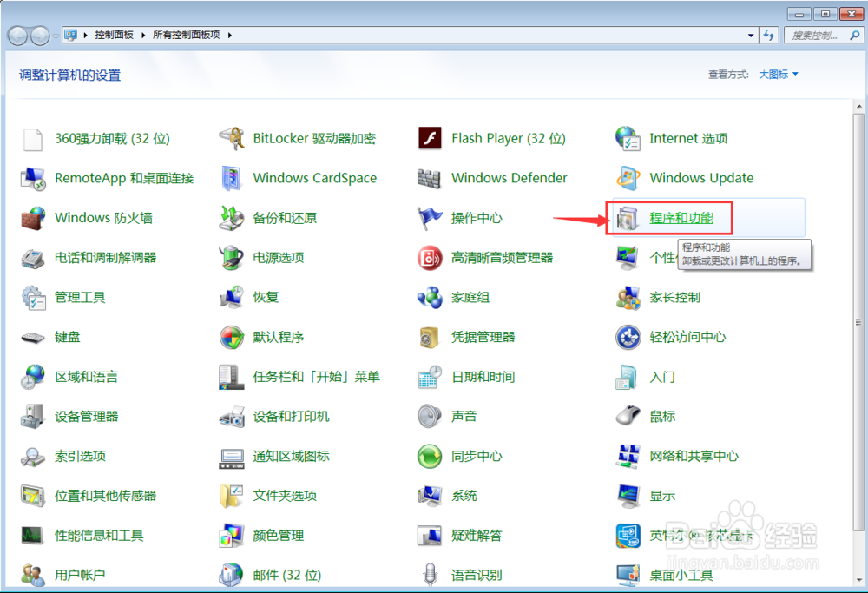Screen dimensions: 868x593
Task: Open the 区域和语言 link
Action: click(86, 377)
